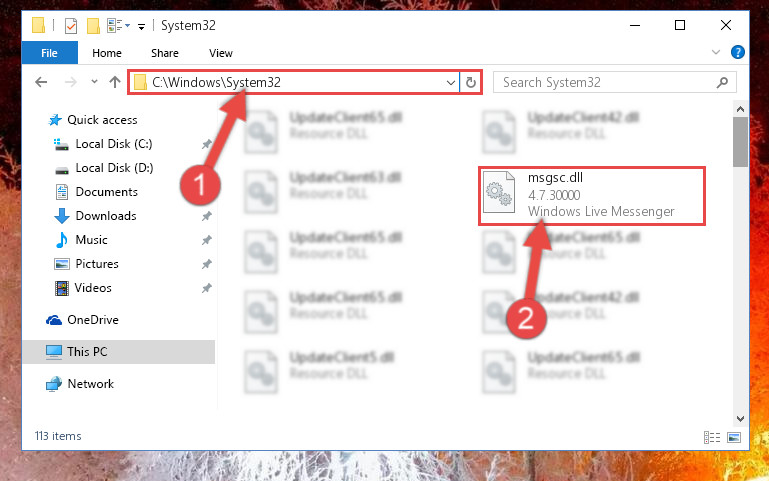Open the File menu

50,53
